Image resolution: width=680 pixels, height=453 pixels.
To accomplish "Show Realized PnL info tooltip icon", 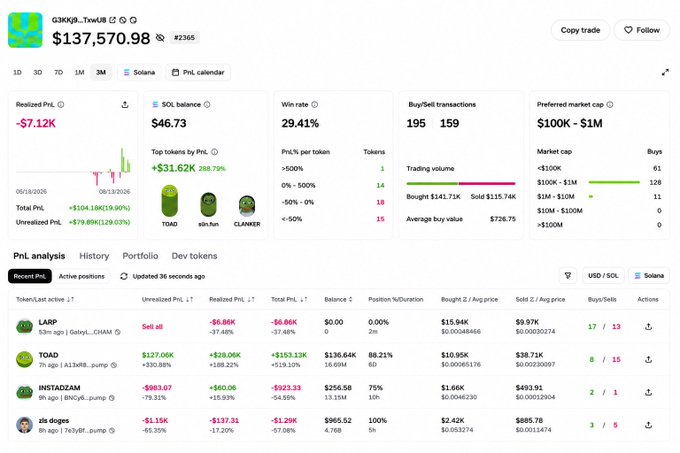I will pyautogui.click(x=61, y=104).
